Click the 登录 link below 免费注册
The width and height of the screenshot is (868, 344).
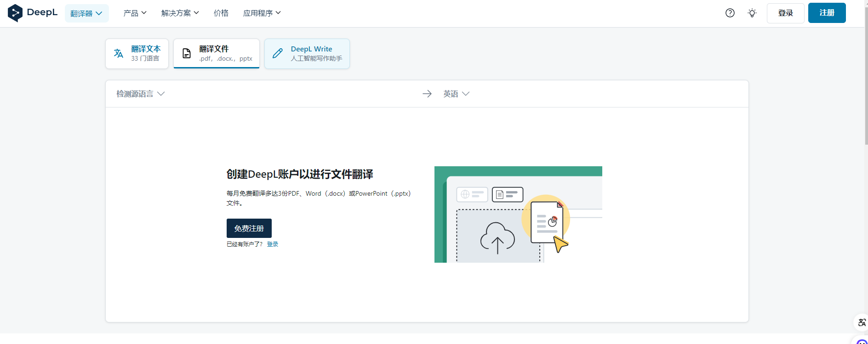click(x=273, y=244)
